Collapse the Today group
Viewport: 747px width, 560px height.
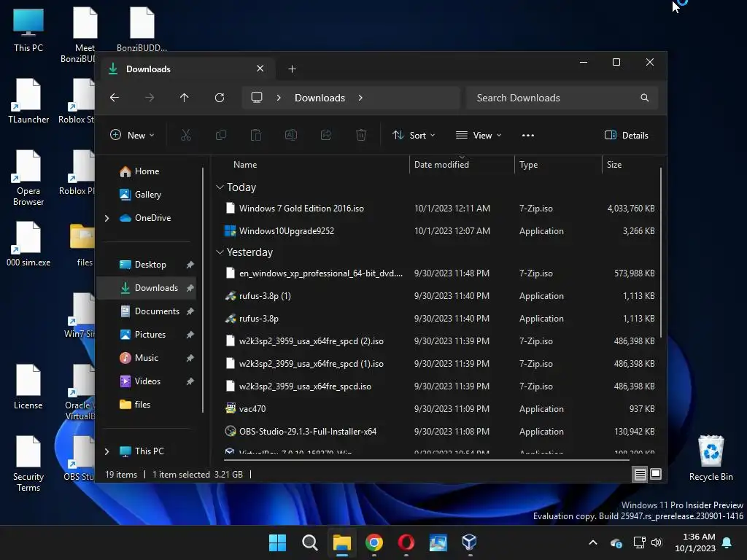[x=220, y=187]
